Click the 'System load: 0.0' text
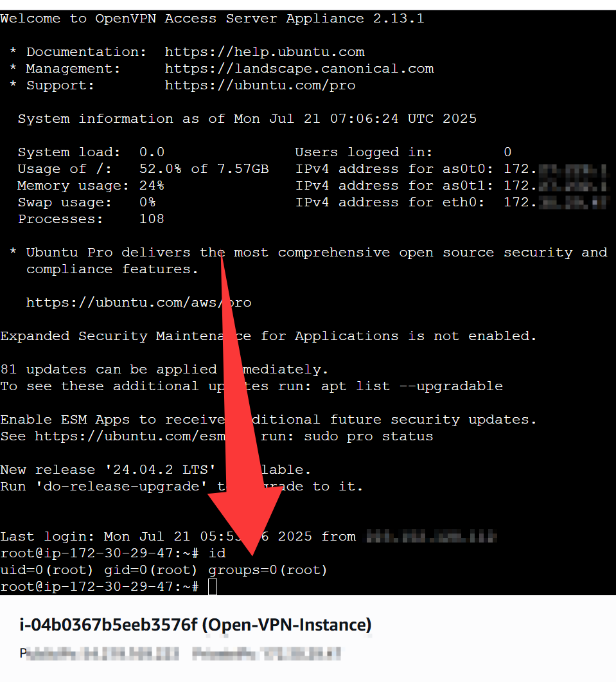The image size is (616, 682). point(91,152)
